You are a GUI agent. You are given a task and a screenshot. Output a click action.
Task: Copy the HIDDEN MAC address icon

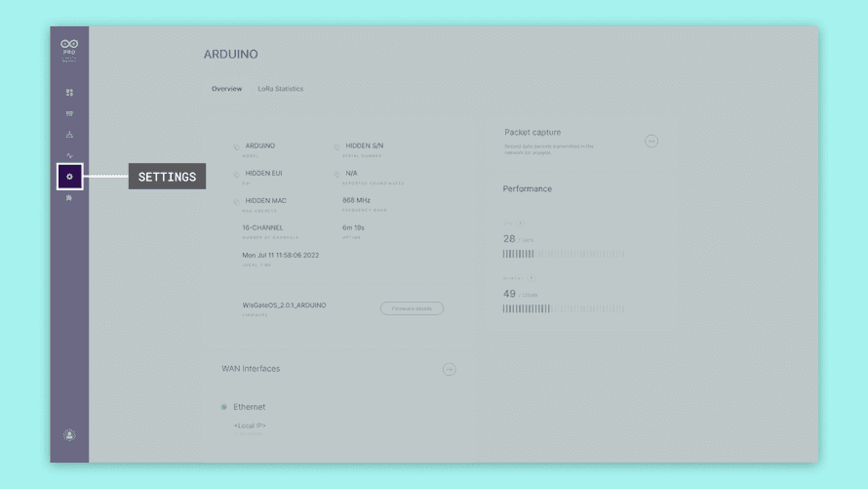pos(236,202)
